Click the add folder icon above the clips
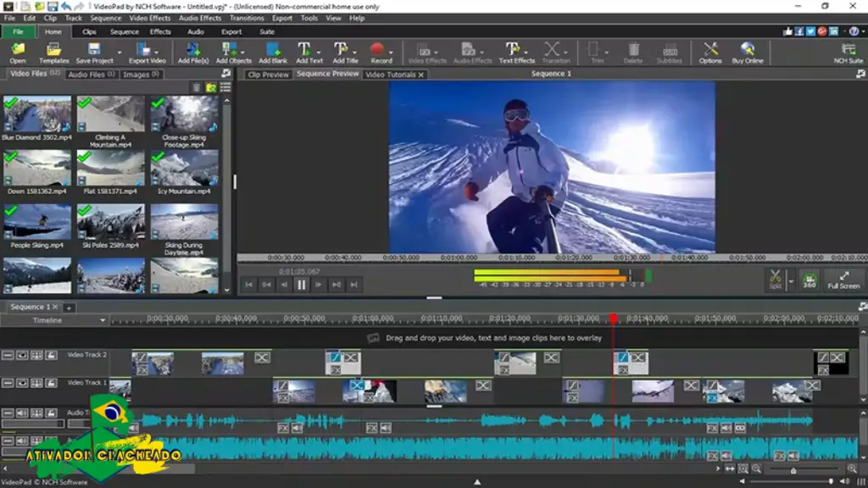This screenshot has width=868, height=488. click(211, 87)
